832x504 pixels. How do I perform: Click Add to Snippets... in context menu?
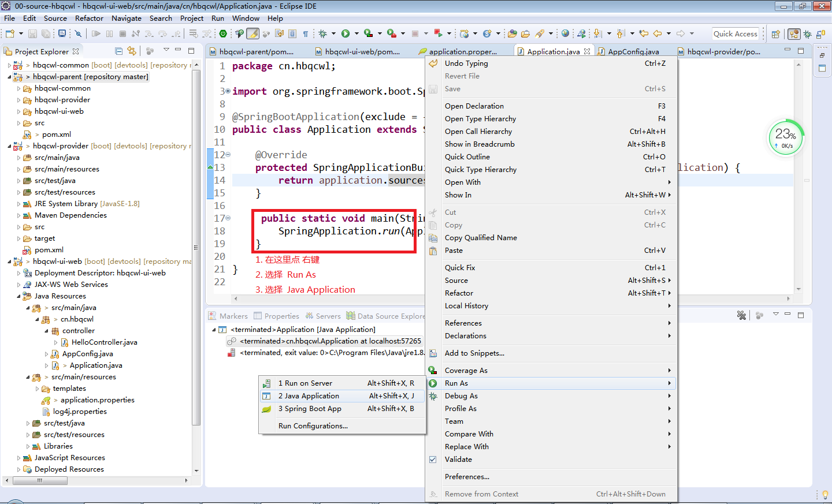point(551,353)
